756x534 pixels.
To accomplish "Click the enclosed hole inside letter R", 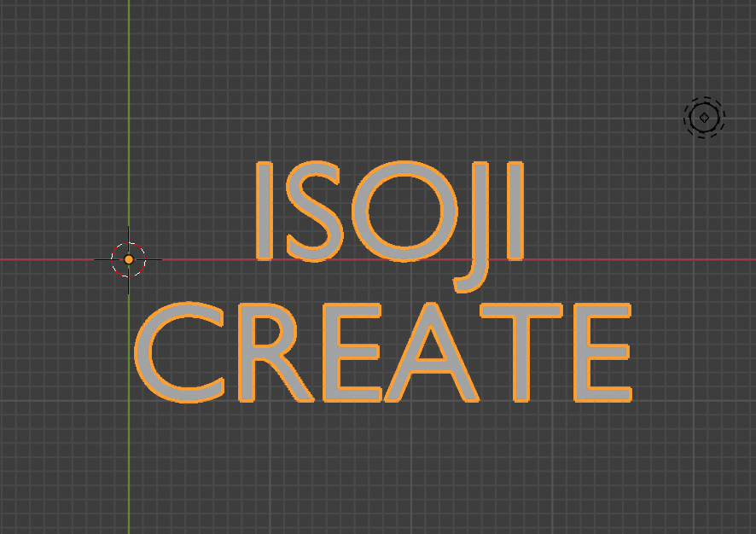I will tap(266, 334).
